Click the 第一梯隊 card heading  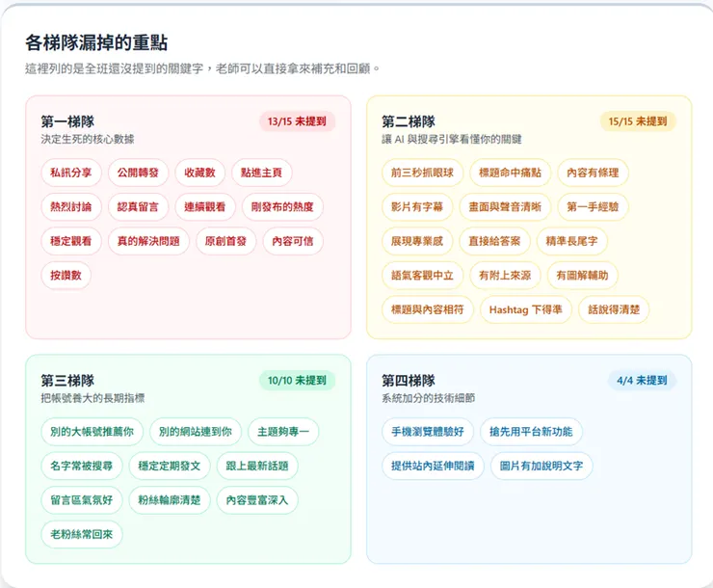click(67, 121)
